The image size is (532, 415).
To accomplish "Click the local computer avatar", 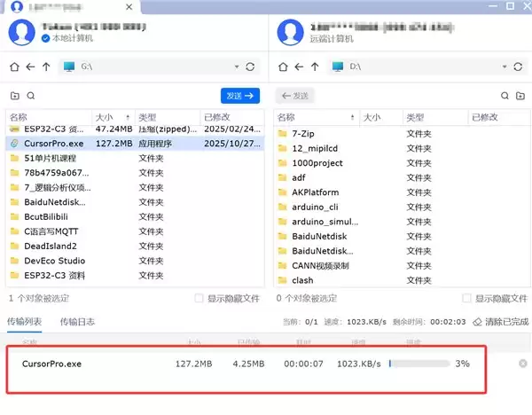I will point(21,32).
